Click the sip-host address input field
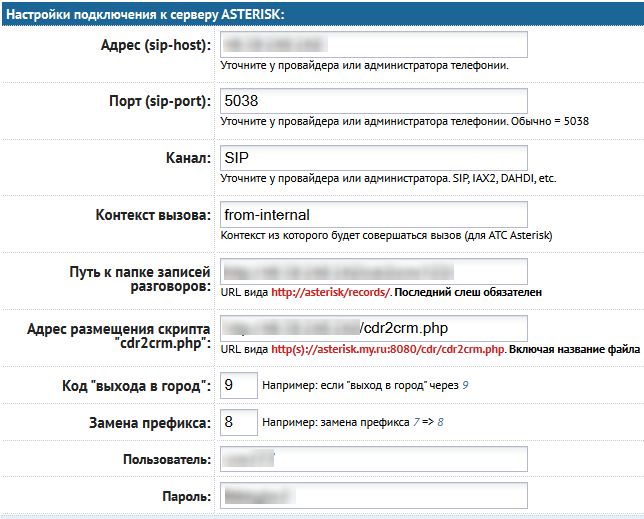 (x=374, y=44)
